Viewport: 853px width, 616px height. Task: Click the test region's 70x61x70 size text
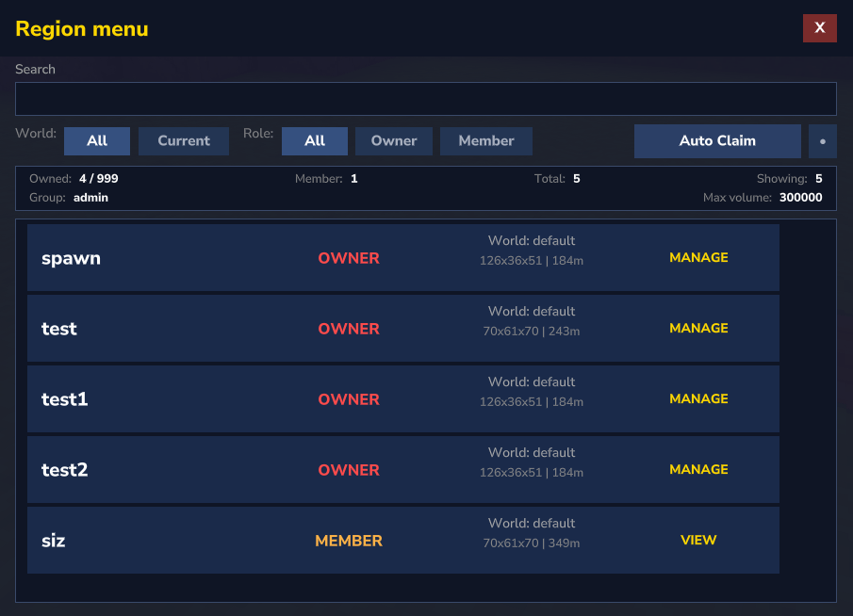(510, 332)
